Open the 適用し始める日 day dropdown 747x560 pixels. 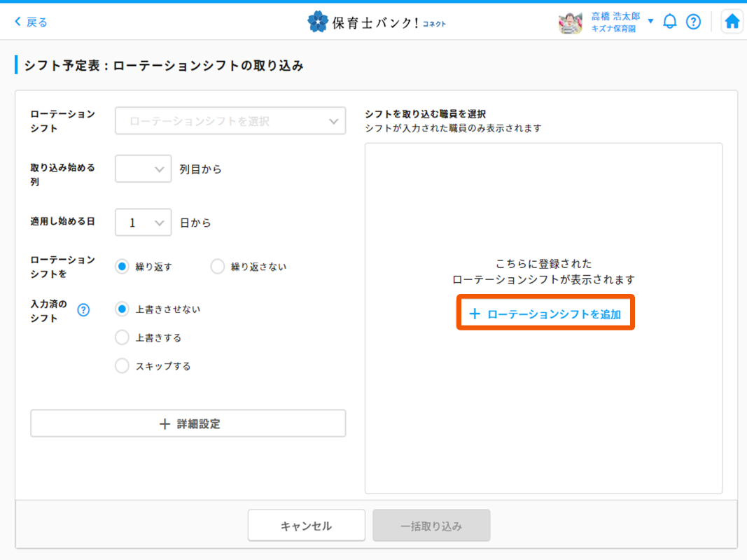pyautogui.click(x=144, y=223)
